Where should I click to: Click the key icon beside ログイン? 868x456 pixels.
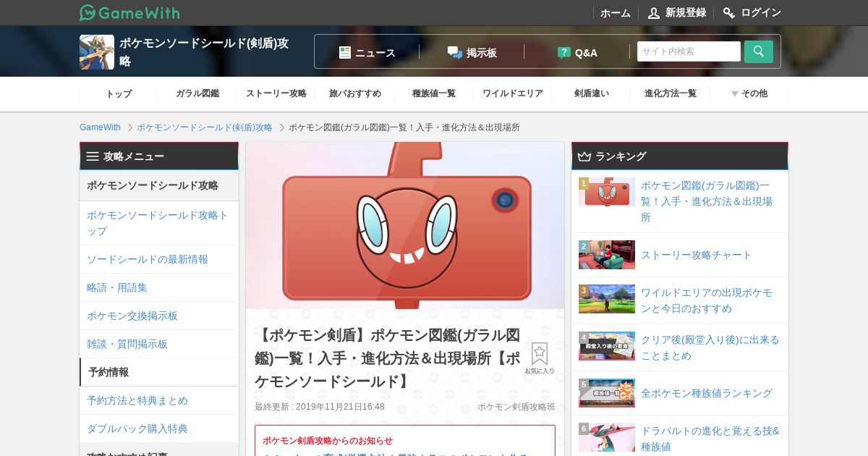[x=729, y=13]
